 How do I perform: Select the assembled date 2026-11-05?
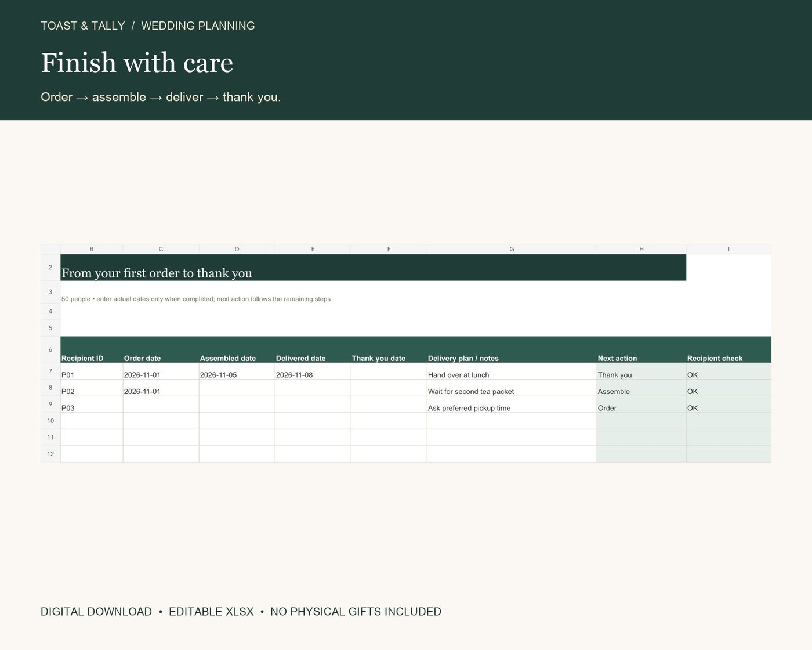click(237, 371)
